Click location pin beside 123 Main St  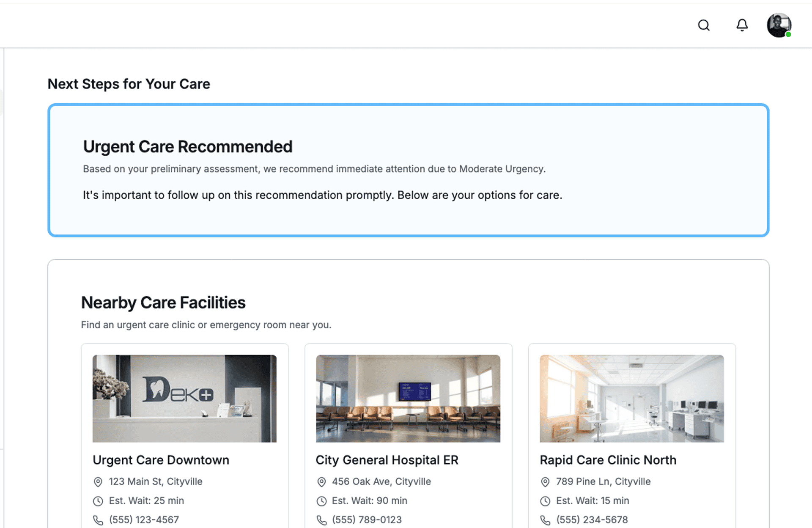(x=98, y=482)
